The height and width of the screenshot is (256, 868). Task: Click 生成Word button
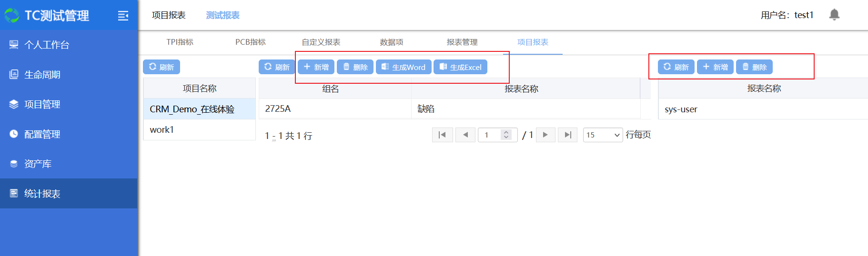[x=404, y=67]
